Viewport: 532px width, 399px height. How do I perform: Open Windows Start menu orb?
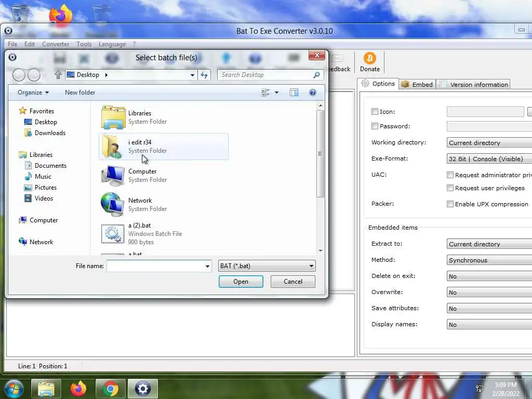coord(14,389)
